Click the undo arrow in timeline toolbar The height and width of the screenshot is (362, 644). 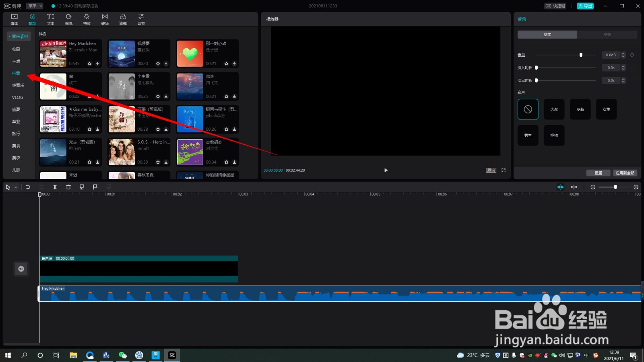pyautogui.click(x=28, y=187)
